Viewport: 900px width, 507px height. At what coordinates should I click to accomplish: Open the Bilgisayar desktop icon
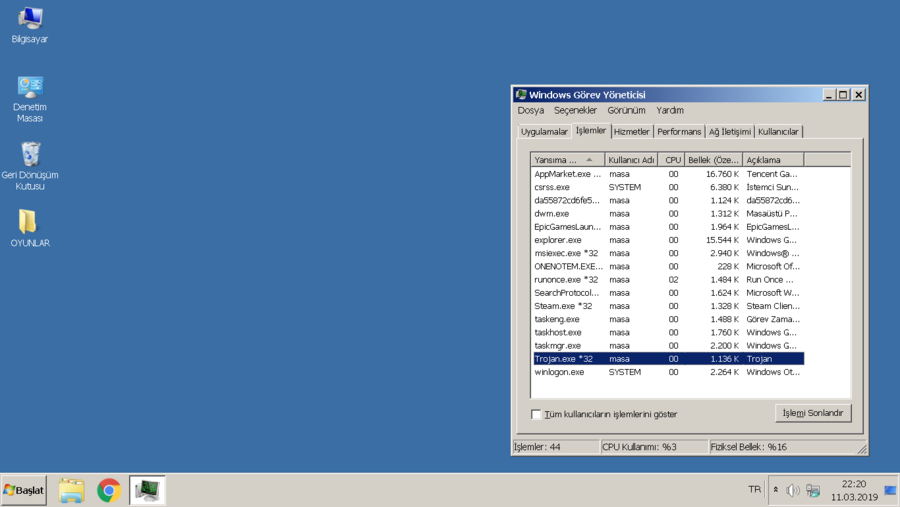coord(30,20)
